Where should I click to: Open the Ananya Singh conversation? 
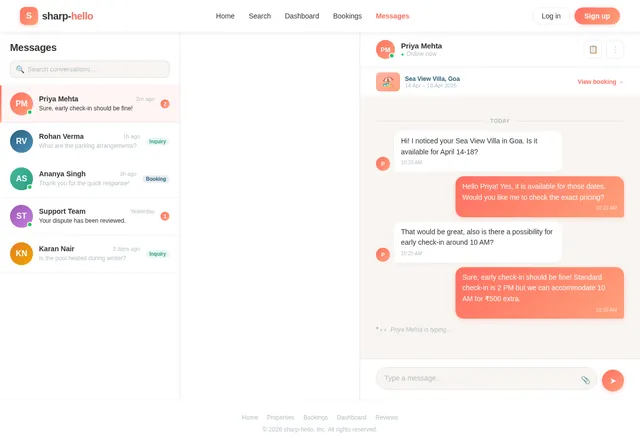point(90,179)
